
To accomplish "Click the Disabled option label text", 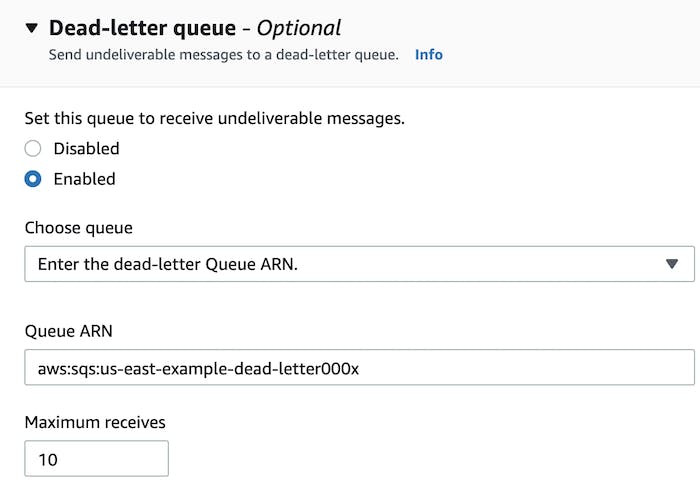I will point(87,148).
